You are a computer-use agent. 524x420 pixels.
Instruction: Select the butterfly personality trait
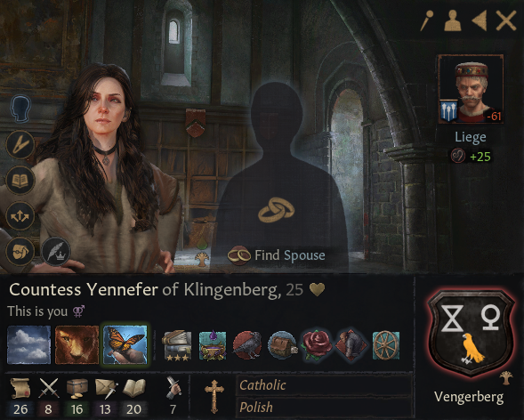(x=125, y=344)
